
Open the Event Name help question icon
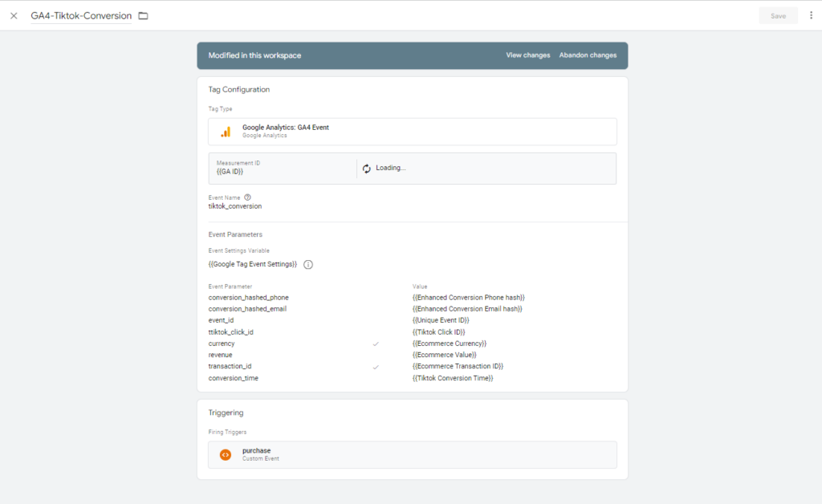pos(247,197)
